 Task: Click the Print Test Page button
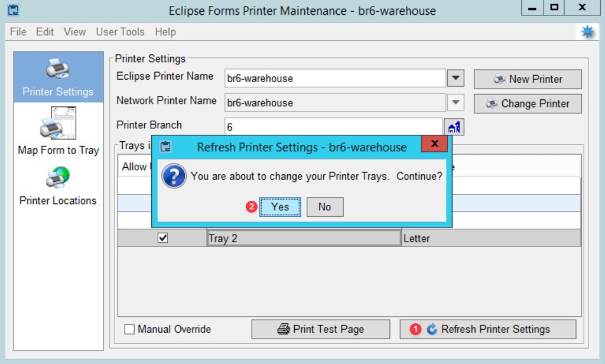[x=321, y=329]
